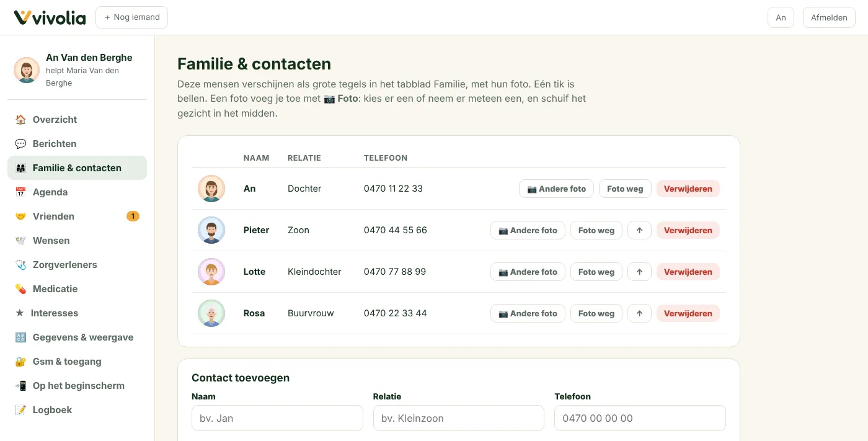Image resolution: width=868 pixels, height=441 pixels.
Task: Click Foto weg for An
Action: click(625, 189)
